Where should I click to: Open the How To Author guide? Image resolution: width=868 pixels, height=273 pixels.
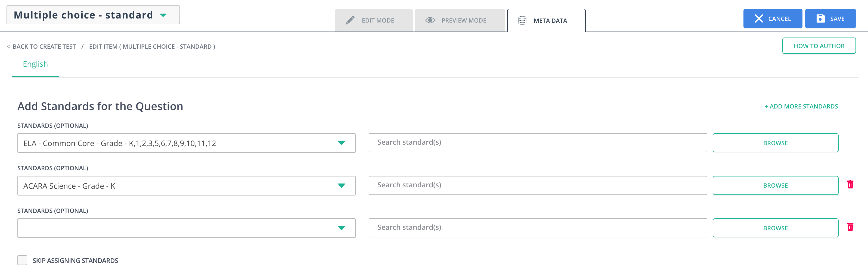819,46
